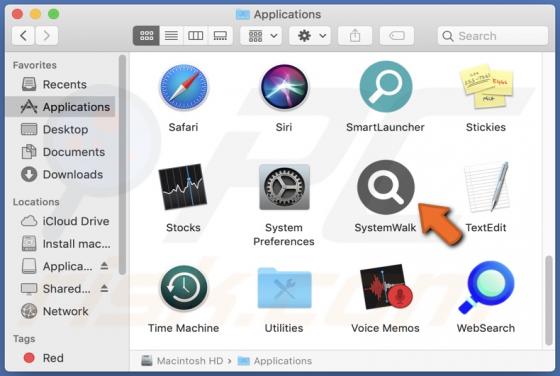Select Applications in the sidebar

coord(60,107)
